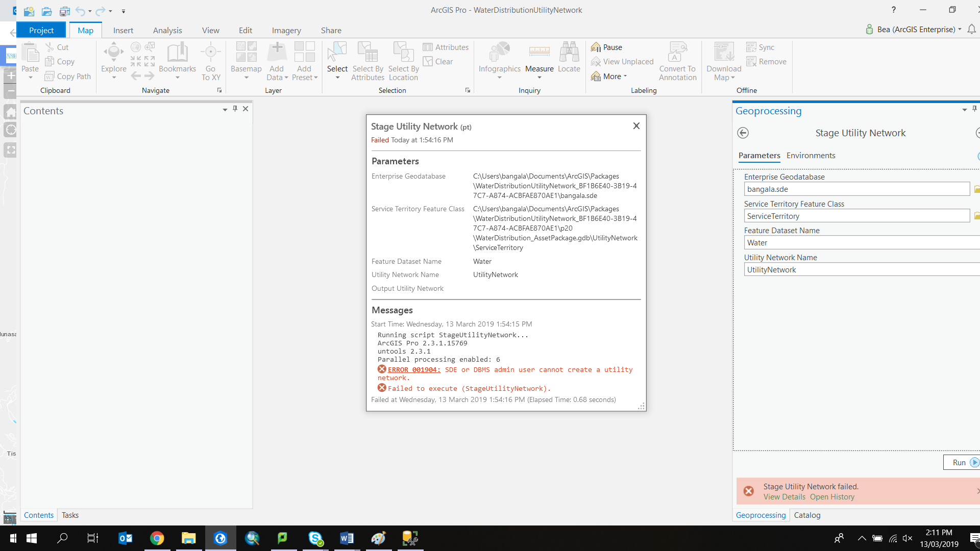Switch to the Tasks tab
The width and height of the screenshot is (980, 551).
click(70, 515)
